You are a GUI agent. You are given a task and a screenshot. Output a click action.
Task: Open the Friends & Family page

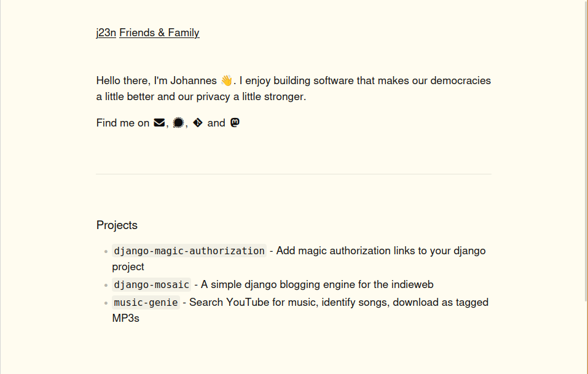pyautogui.click(x=159, y=33)
